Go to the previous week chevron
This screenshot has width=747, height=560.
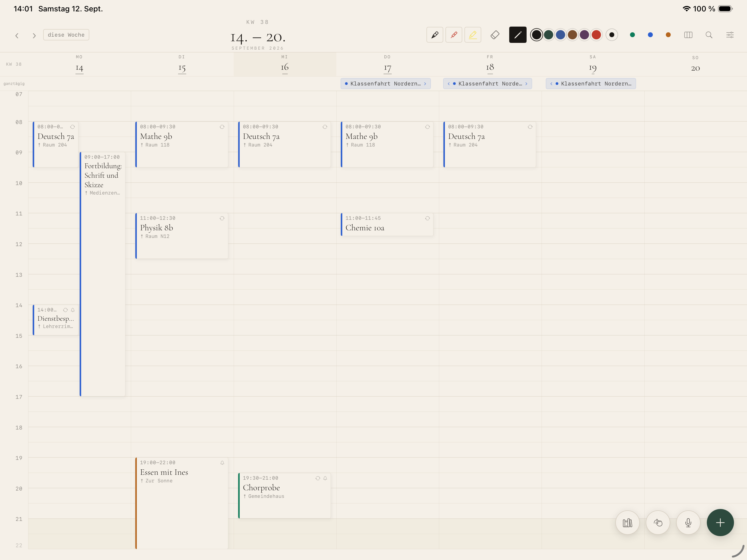click(x=17, y=36)
